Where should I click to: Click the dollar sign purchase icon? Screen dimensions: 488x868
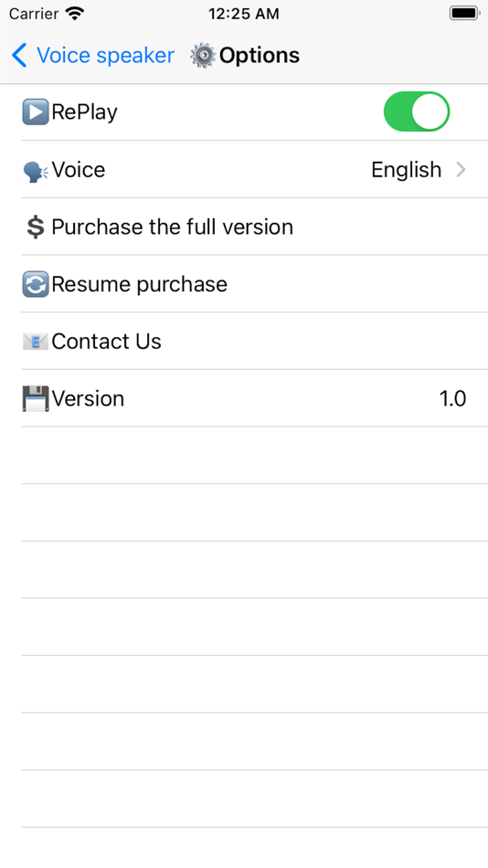pyautogui.click(x=36, y=227)
